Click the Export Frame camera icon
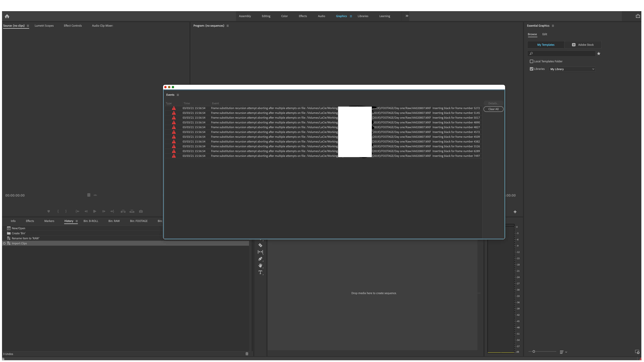The width and height of the screenshot is (644, 362). 141,211
